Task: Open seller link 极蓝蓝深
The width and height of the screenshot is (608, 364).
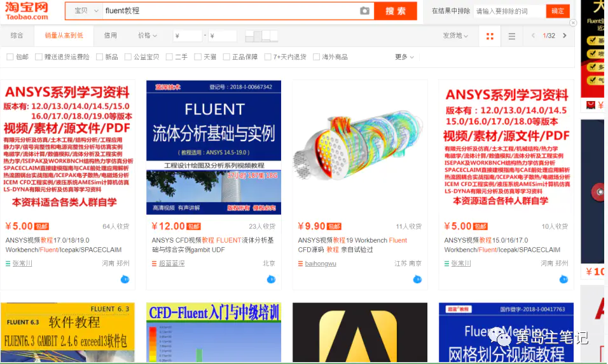Action: 171,264
